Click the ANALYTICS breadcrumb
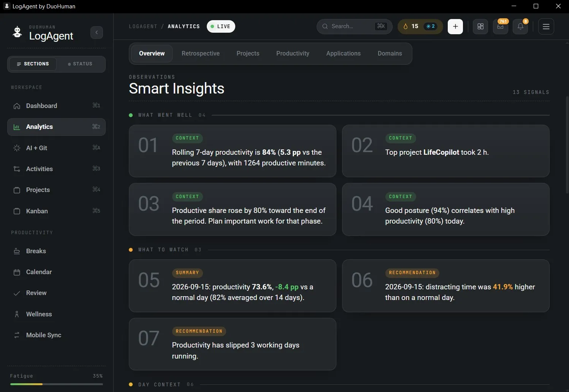This screenshot has width=569, height=392. [184, 27]
